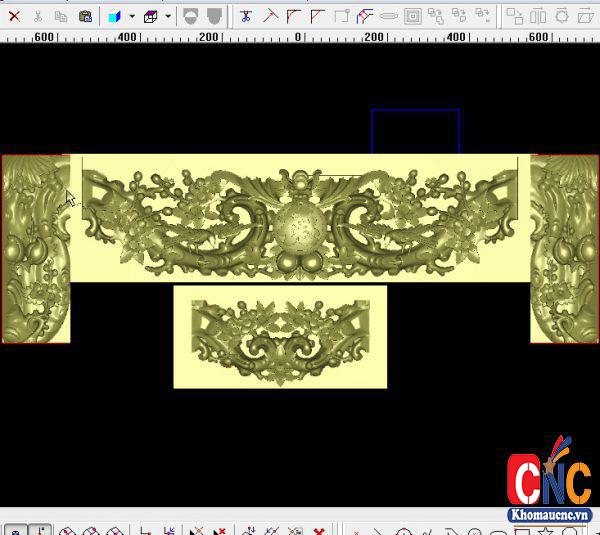Open the wireframe cube dropdown arrow

[x=168, y=16]
